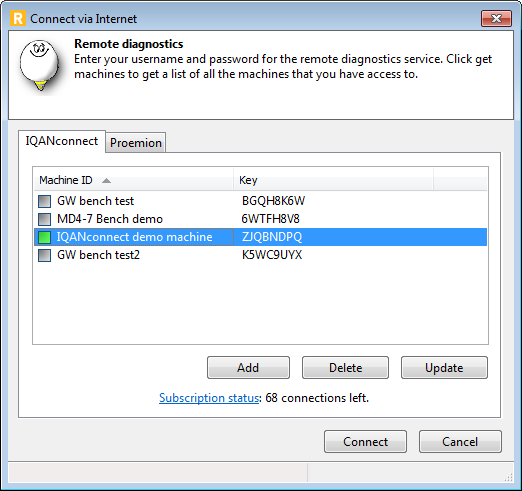Switch to the Proemion tab
This screenshot has width=522, height=491.
136,143
